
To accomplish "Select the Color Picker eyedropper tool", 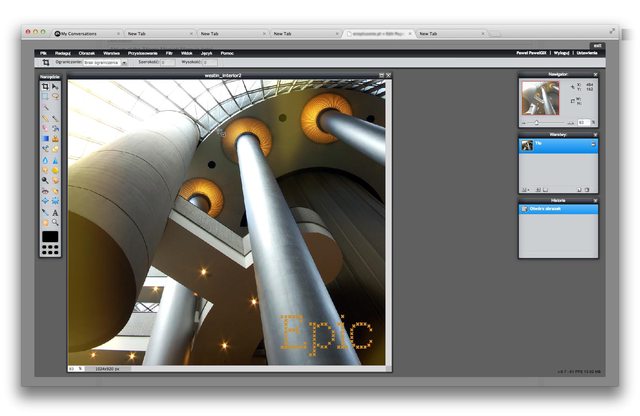I will pyautogui.click(x=45, y=213).
